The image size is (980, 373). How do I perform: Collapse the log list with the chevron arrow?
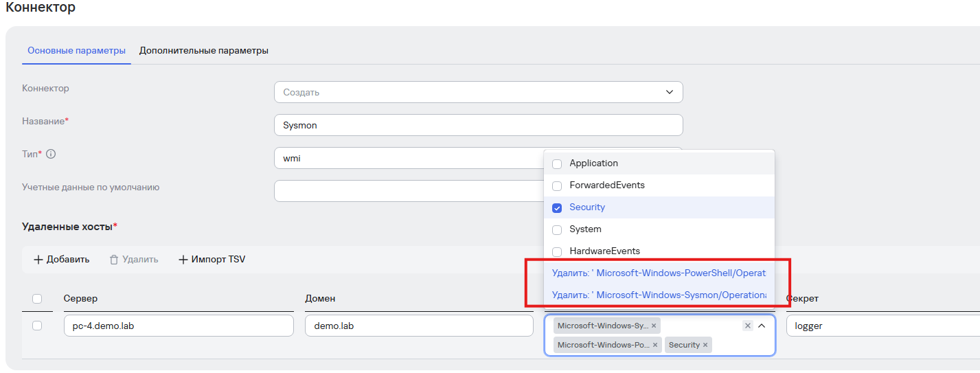(x=762, y=326)
